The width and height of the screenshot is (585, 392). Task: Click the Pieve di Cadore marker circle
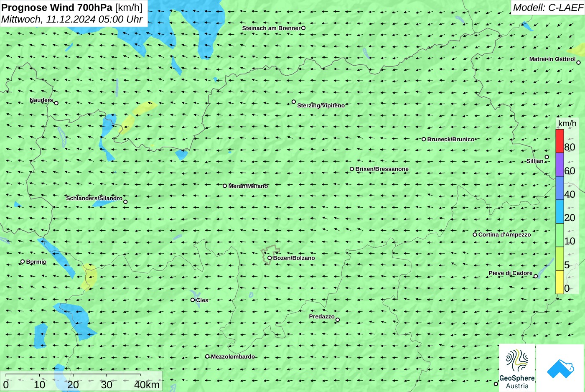tap(536, 276)
